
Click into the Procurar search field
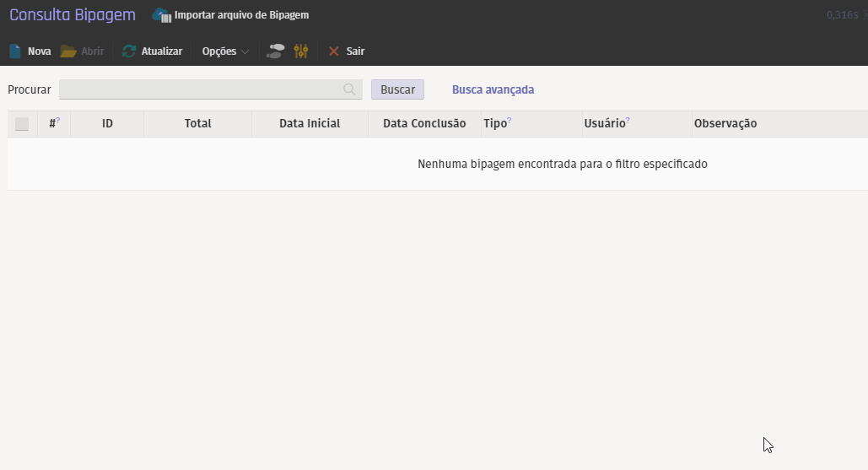pyautogui.click(x=200, y=89)
